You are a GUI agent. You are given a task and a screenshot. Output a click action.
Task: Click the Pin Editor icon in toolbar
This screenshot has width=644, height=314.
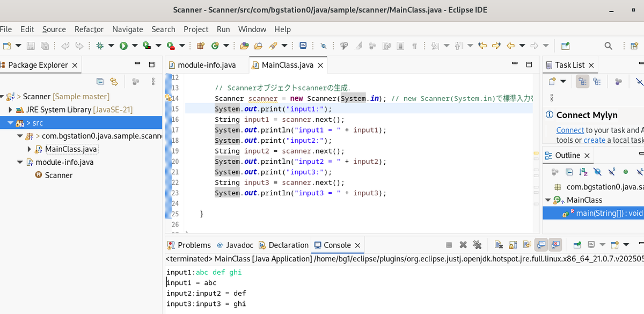click(x=565, y=46)
